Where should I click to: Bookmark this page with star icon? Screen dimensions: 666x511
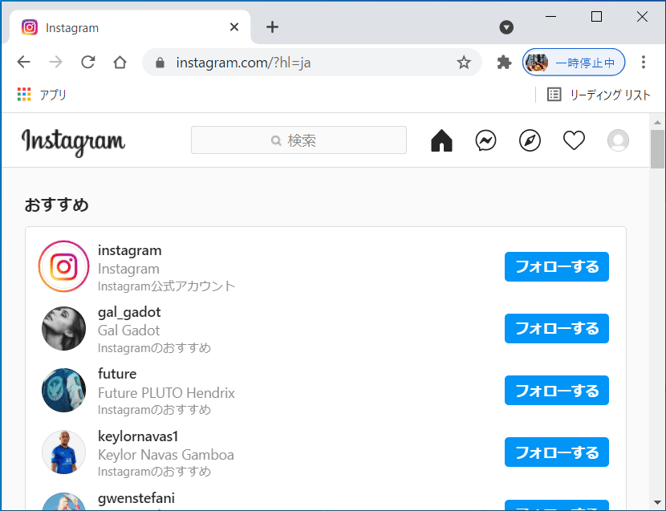[x=464, y=62]
